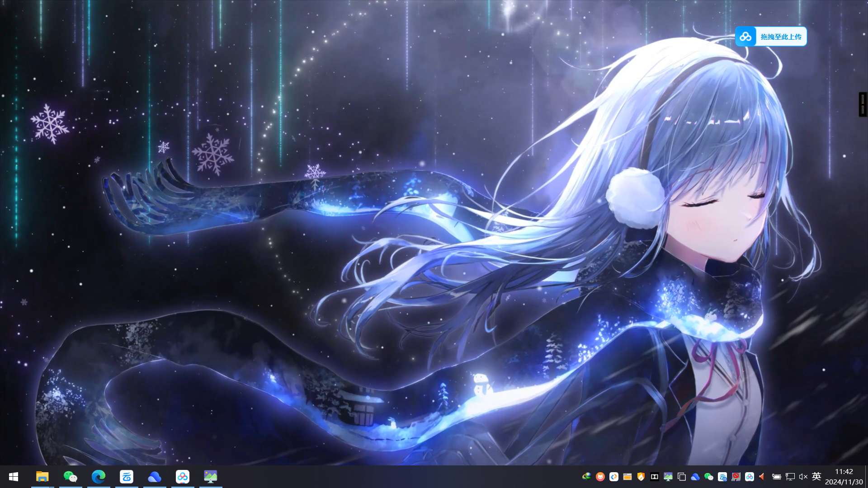Click the muted volume tray icon
The image size is (868, 488).
[803, 477]
